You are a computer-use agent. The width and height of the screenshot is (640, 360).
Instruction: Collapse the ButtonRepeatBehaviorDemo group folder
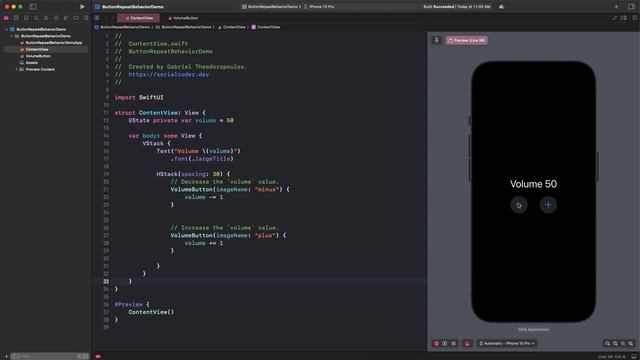coord(11,36)
